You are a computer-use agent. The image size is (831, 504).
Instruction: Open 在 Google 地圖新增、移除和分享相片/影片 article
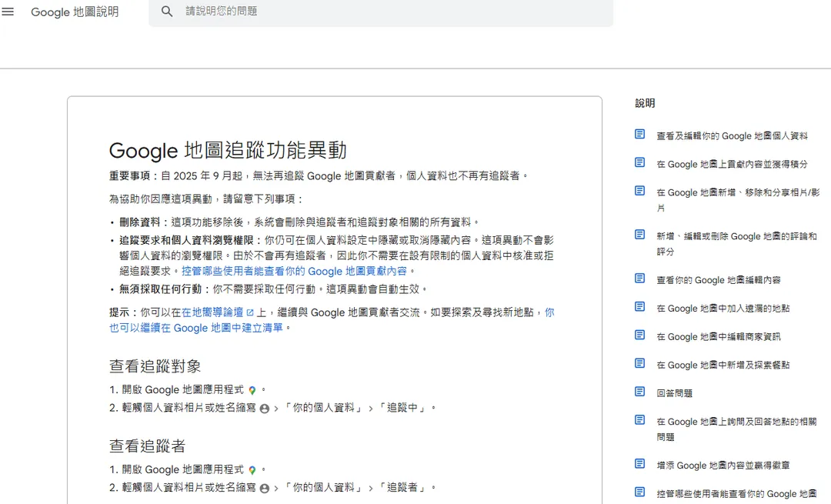pyautogui.click(x=738, y=200)
